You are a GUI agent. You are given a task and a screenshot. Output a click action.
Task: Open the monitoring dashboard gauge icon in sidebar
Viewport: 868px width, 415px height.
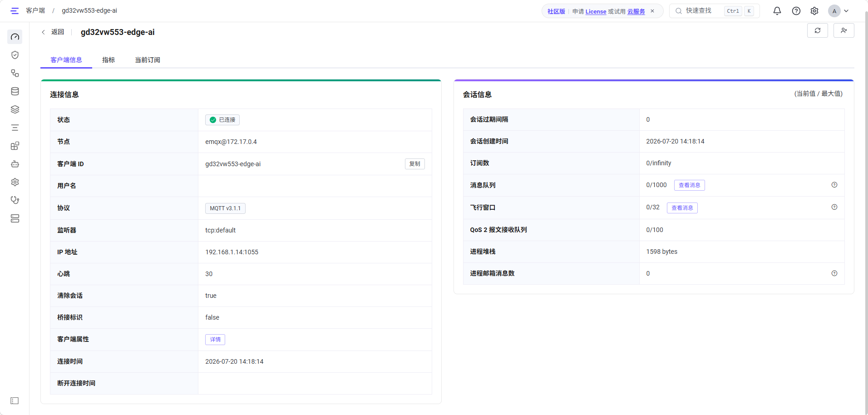(x=15, y=37)
